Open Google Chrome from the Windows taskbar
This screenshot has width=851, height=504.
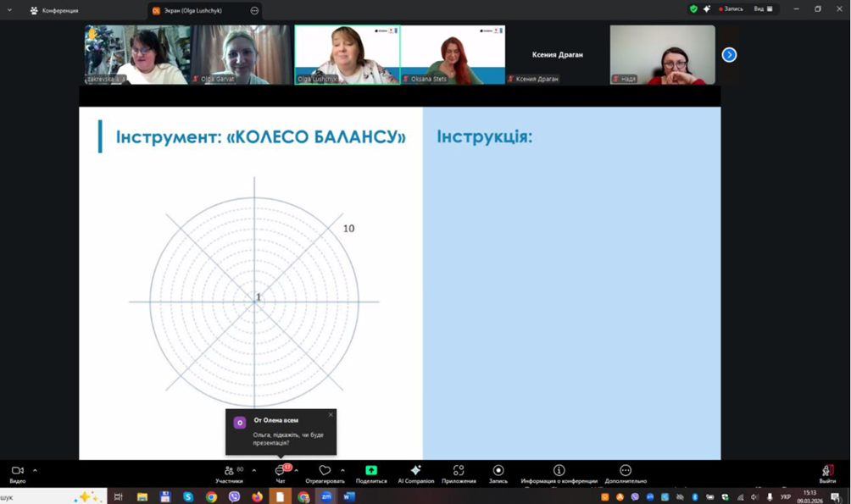coord(211,497)
